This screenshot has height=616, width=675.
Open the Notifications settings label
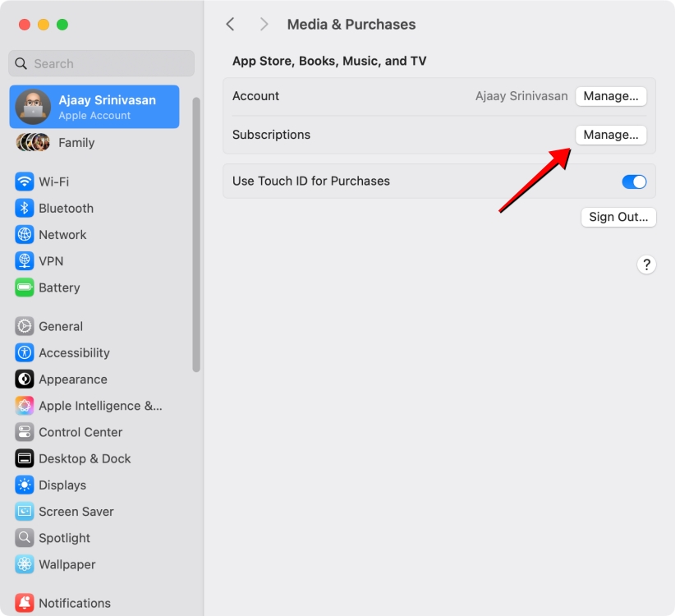coord(75,603)
